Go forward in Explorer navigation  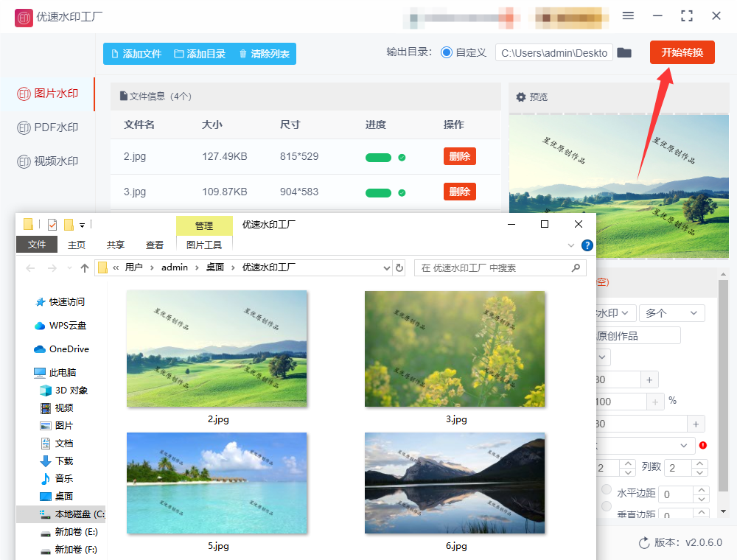click(52, 267)
